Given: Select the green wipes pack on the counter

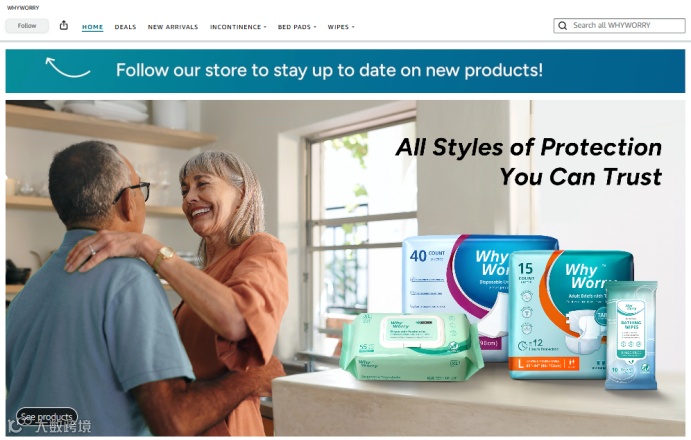Looking at the screenshot, I should (x=411, y=347).
